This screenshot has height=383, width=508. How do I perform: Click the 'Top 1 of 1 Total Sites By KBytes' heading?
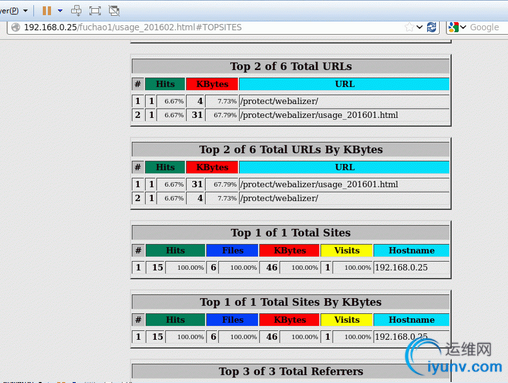click(291, 302)
